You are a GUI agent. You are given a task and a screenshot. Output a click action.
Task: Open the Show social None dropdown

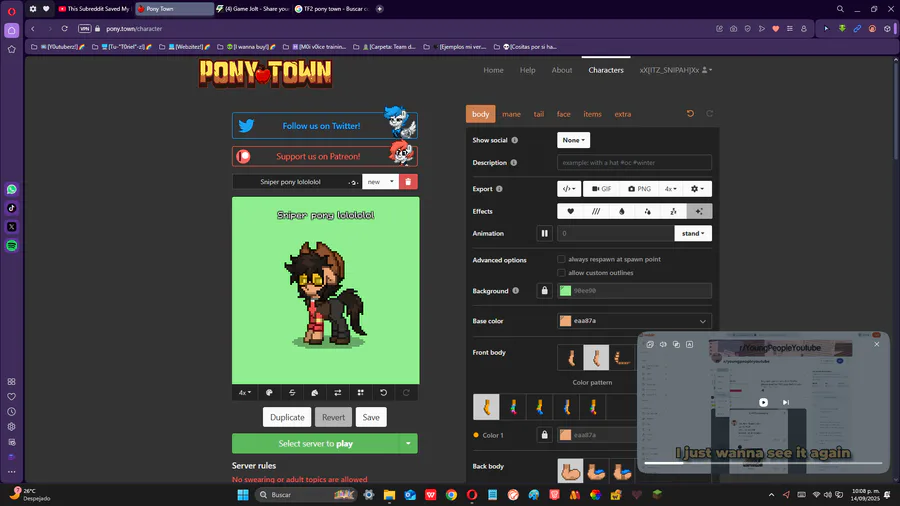[573, 140]
